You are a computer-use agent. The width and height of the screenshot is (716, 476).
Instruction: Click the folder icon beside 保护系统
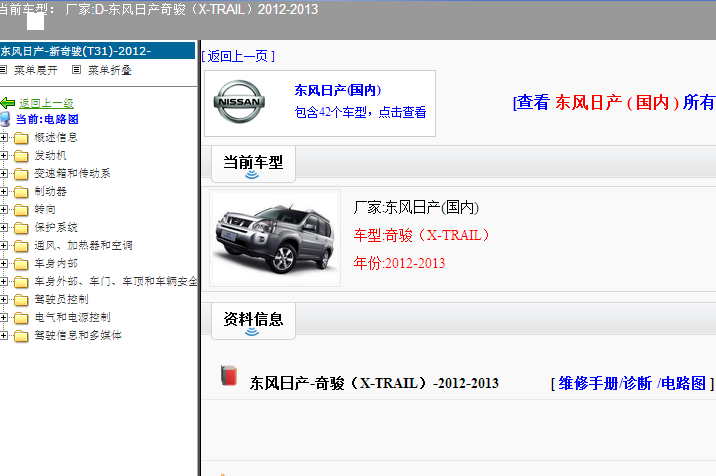[21, 227]
